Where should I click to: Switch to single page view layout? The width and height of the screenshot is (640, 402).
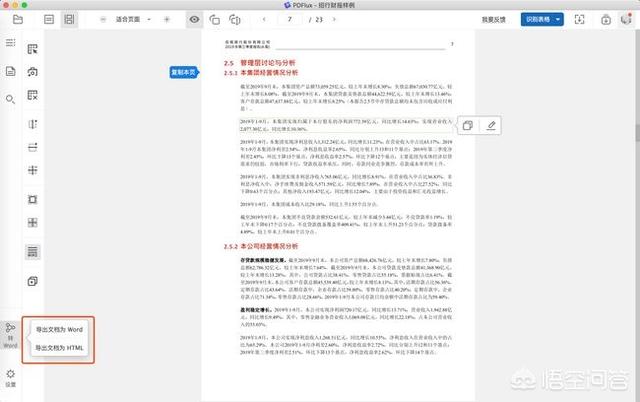pyautogui.click(x=48, y=19)
